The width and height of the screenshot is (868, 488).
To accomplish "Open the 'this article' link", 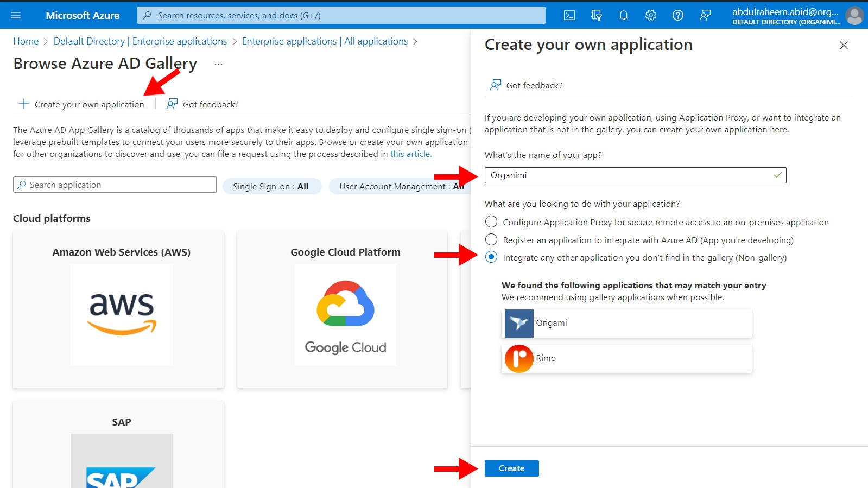I will tap(410, 154).
